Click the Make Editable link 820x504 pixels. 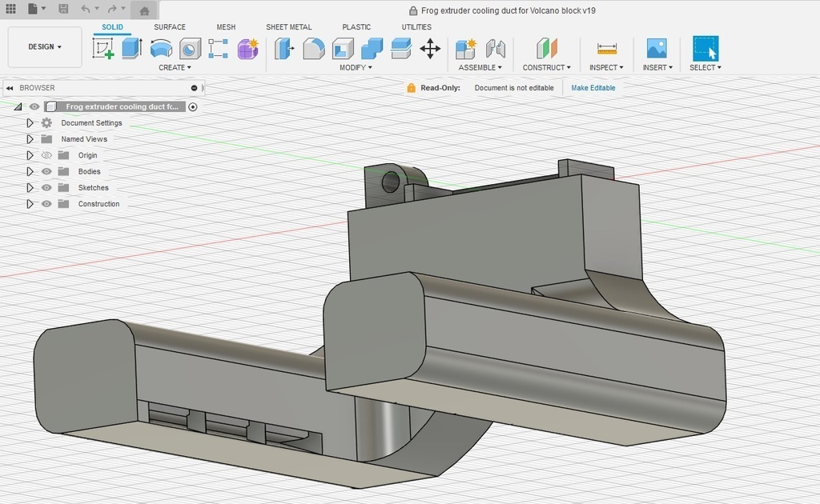click(x=593, y=88)
